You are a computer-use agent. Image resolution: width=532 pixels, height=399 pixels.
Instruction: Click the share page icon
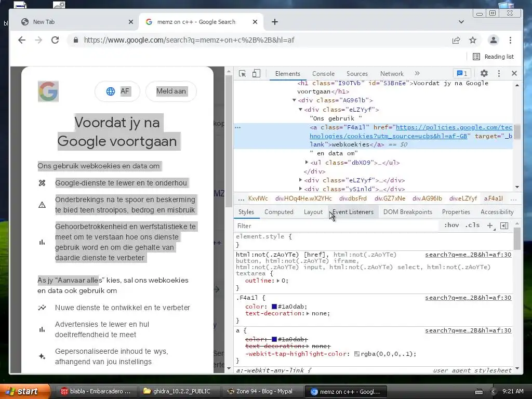pyautogui.click(x=456, y=41)
